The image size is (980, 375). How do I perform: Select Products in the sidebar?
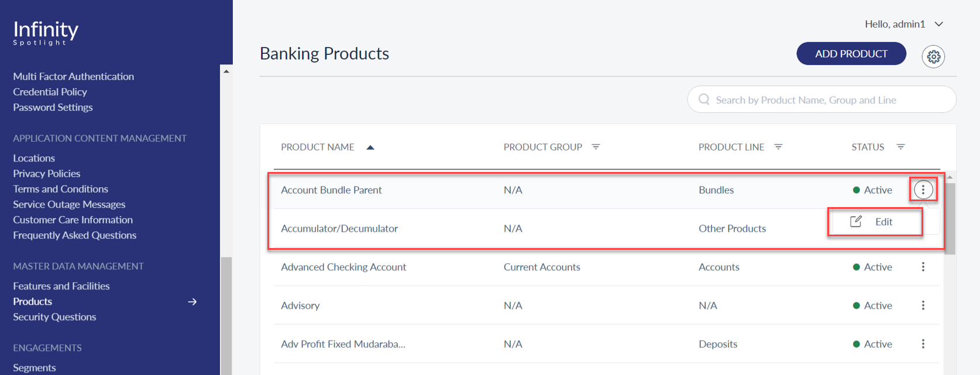pyautogui.click(x=33, y=301)
